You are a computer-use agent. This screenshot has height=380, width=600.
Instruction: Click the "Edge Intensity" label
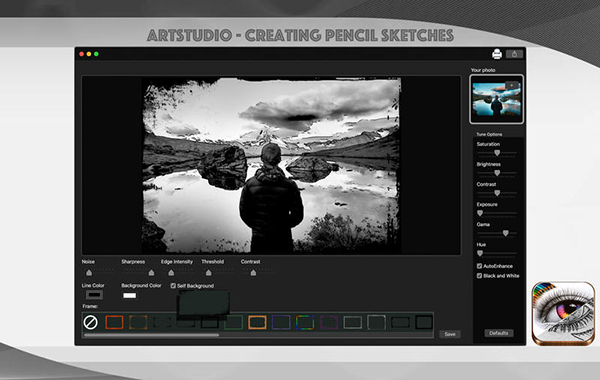176,262
